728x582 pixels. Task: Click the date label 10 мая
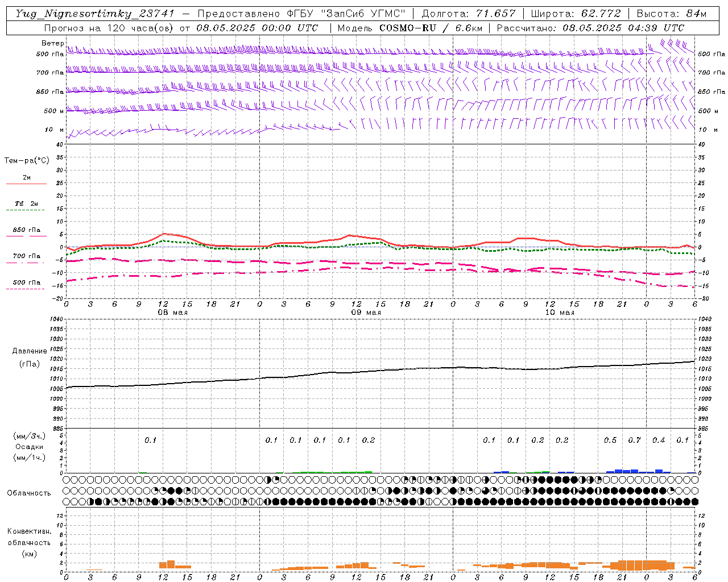(560, 313)
